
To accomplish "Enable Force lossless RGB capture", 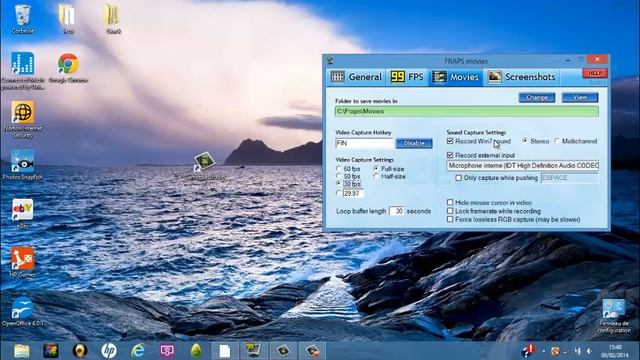I will (450, 220).
